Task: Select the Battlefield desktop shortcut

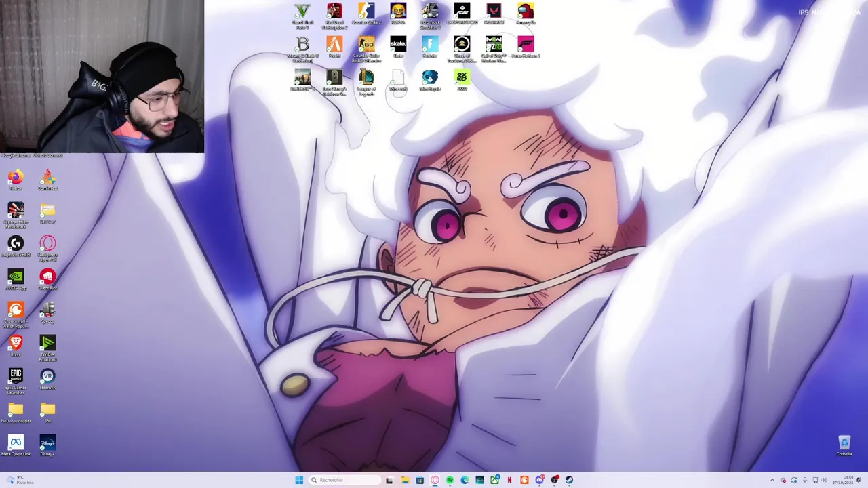Action: point(302,81)
